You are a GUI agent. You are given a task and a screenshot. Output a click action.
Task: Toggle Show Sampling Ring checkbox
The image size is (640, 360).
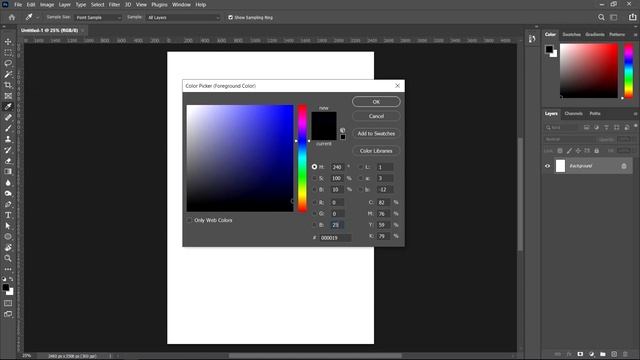pos(231,18)
